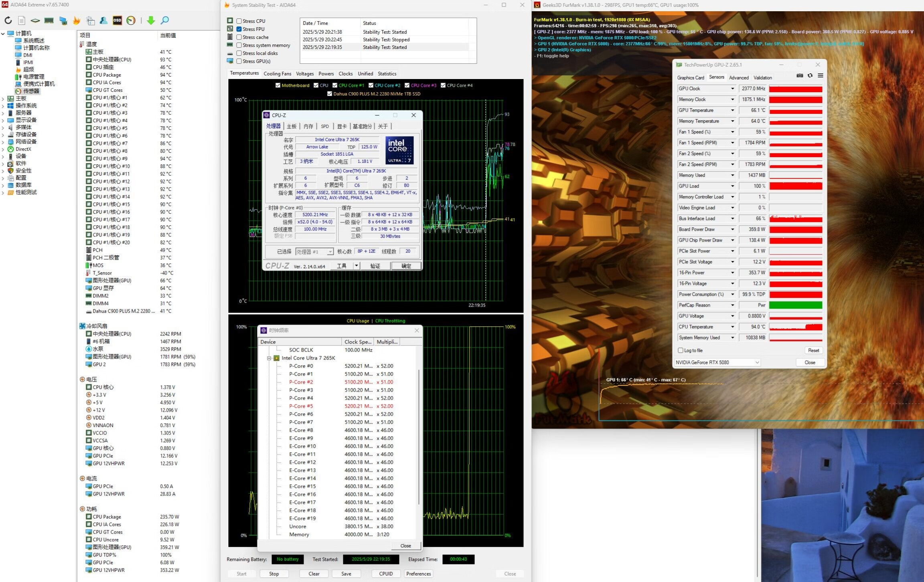Click GPU Load red sensor graph
Image resolution: width=924 pixels, height=582 pixels.
796,186
